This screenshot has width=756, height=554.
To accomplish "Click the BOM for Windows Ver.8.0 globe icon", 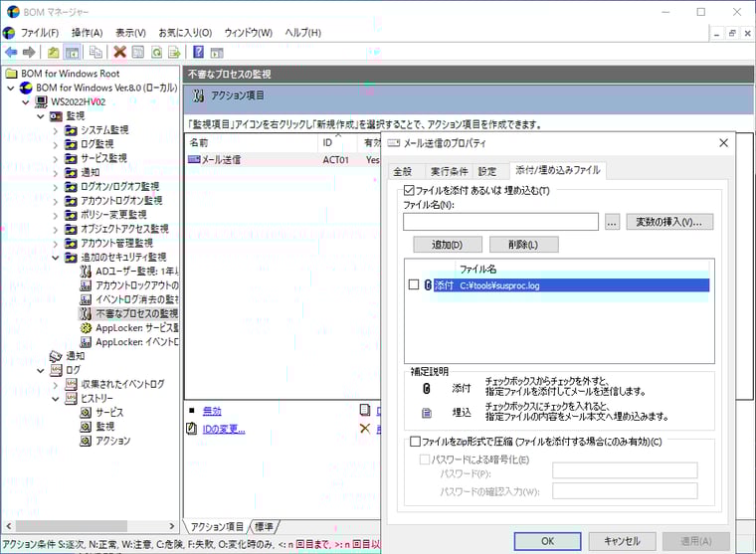I will point(26,88).
